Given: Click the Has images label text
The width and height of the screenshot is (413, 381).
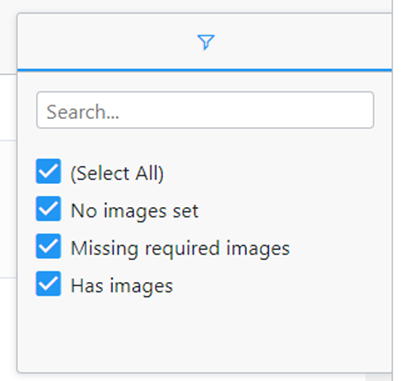Looking at the screenshot, I should [122, 286].
